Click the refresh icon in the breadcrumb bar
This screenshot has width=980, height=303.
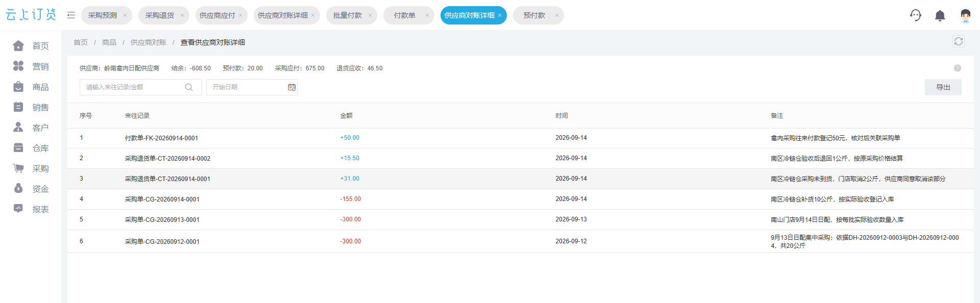coord(959,41)
